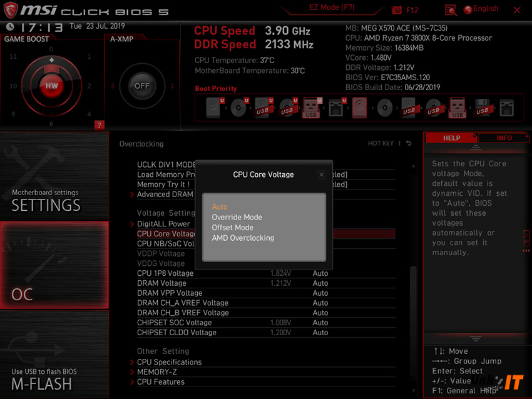Screen dimensions: 532x399
Task: Toggle the Game Boost HW knob
Action: click(x=51, y=86)
